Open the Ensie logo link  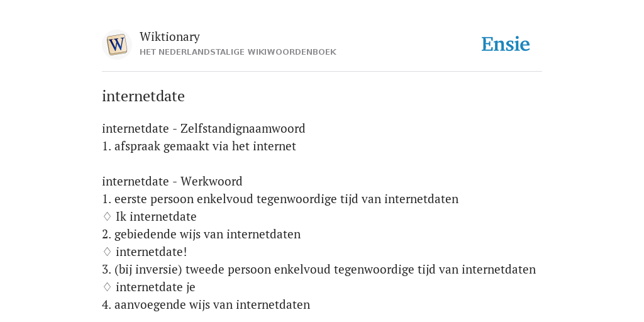click(x=505, y=45)
